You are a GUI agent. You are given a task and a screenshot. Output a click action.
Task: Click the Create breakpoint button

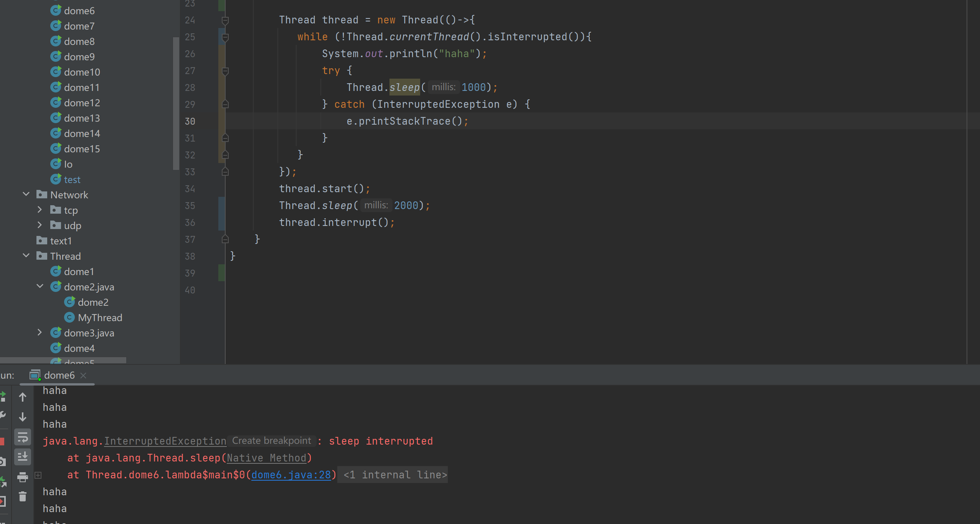click(272, 441)
